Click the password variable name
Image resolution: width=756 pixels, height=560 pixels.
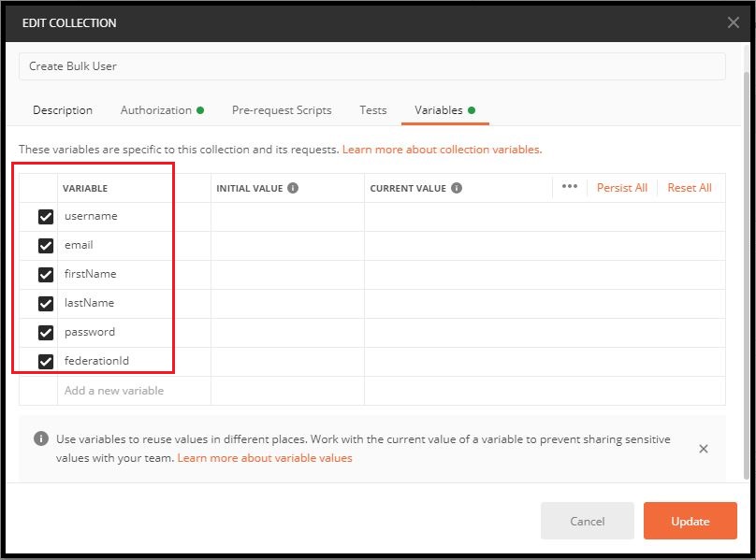pyautogui.click(x=90, y=332)
